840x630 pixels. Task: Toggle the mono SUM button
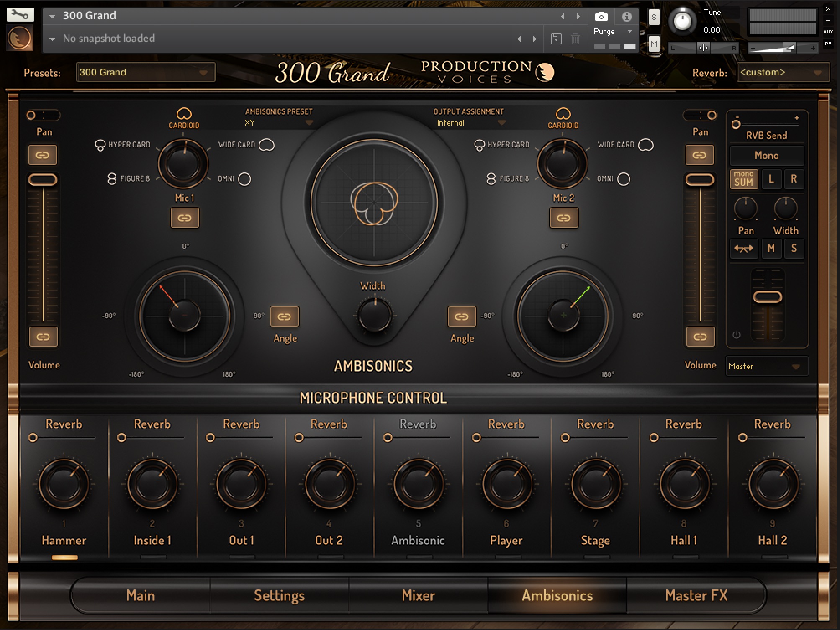pyautogui.click(x=744, y=179)
